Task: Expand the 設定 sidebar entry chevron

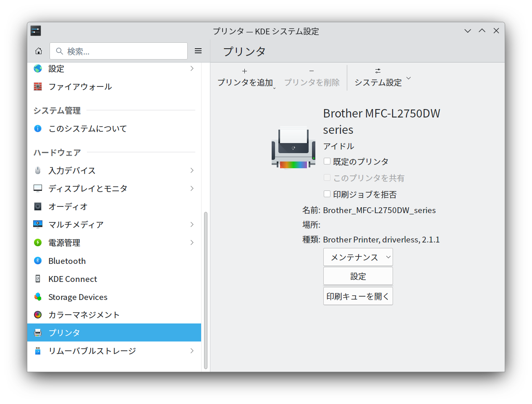Action: coord(192,68)
